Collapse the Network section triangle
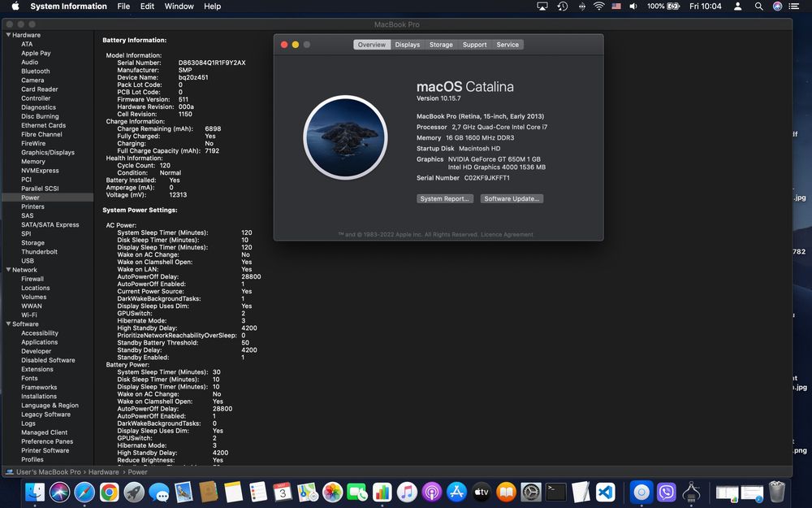This screenshot has width=812, height=508. (x=8, y=270)
